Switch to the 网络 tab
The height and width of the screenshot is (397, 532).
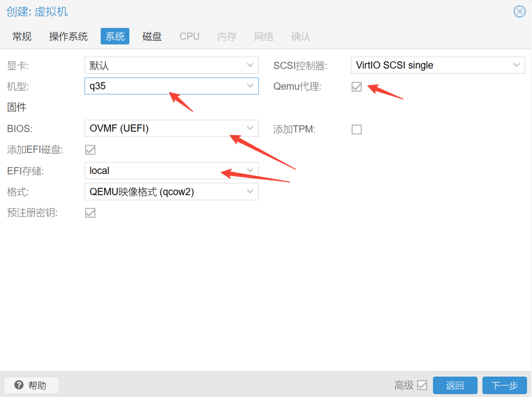pos(264,36)
